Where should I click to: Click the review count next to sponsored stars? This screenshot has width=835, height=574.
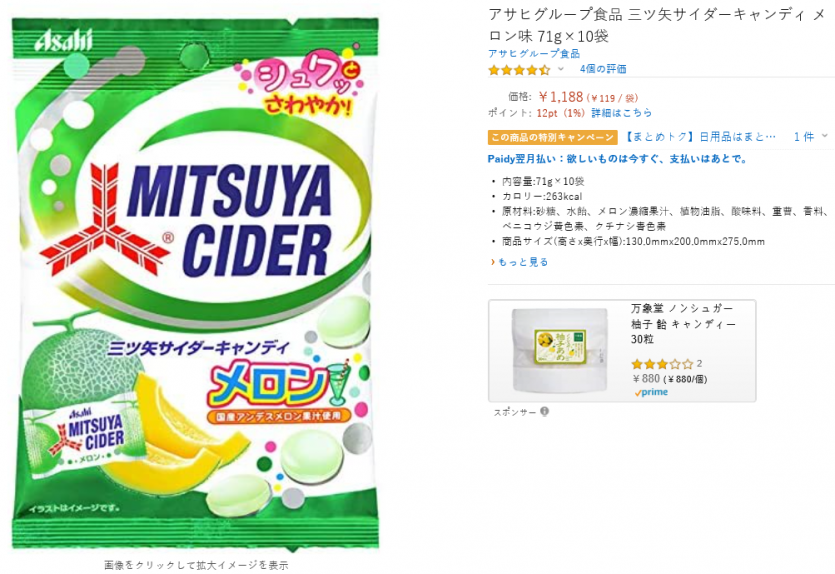(699, 364)
